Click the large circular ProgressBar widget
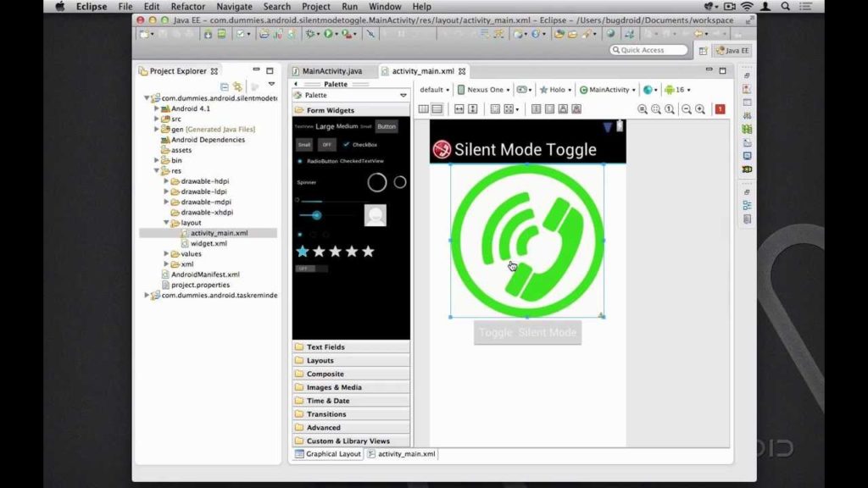This screenshot has width=868, height=488. [x=377, y=182]
